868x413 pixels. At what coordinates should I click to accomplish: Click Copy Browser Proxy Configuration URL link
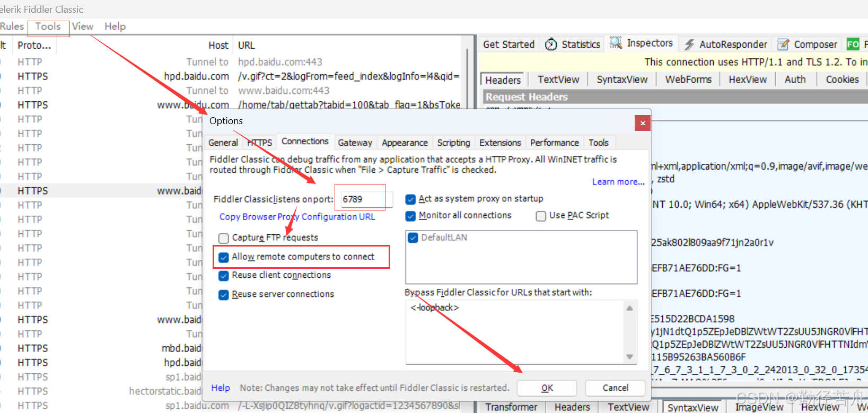click(297, 217)
